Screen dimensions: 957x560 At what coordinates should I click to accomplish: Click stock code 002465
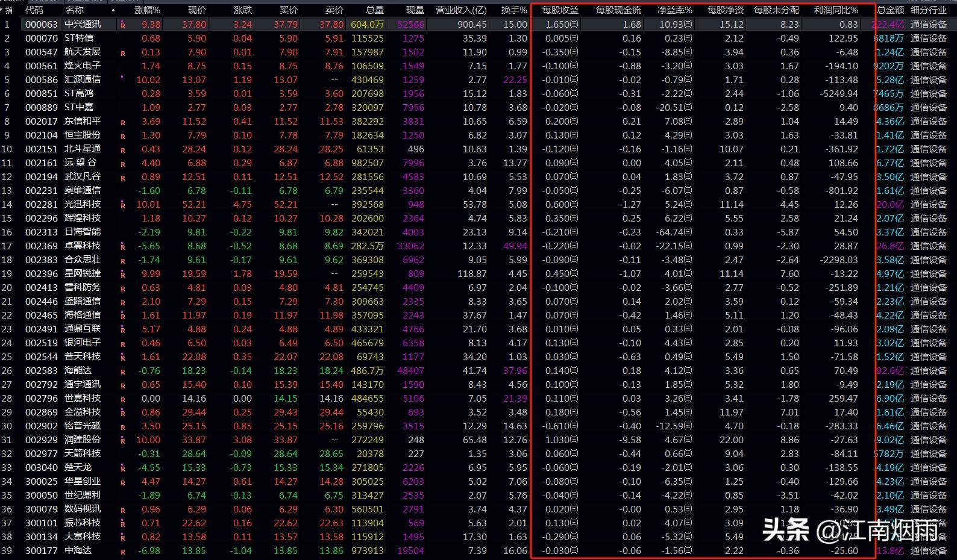[42, 315]
